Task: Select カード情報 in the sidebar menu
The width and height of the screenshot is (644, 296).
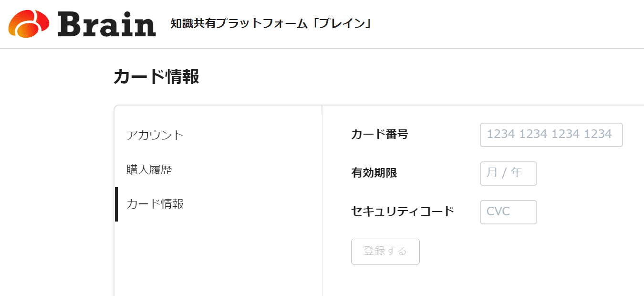Action: click(x=155, y=204)
